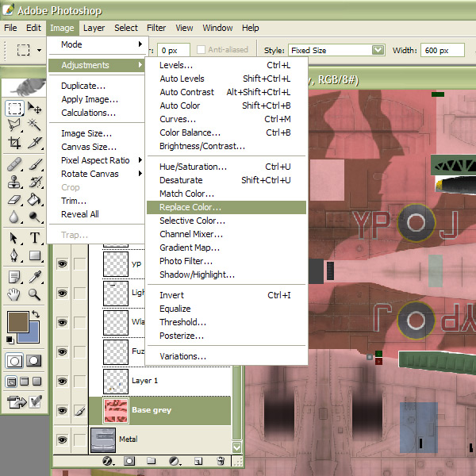The image size is (476, 476).
Task: Select the Rectangular Marquee tool
Action: coord(14,108)
